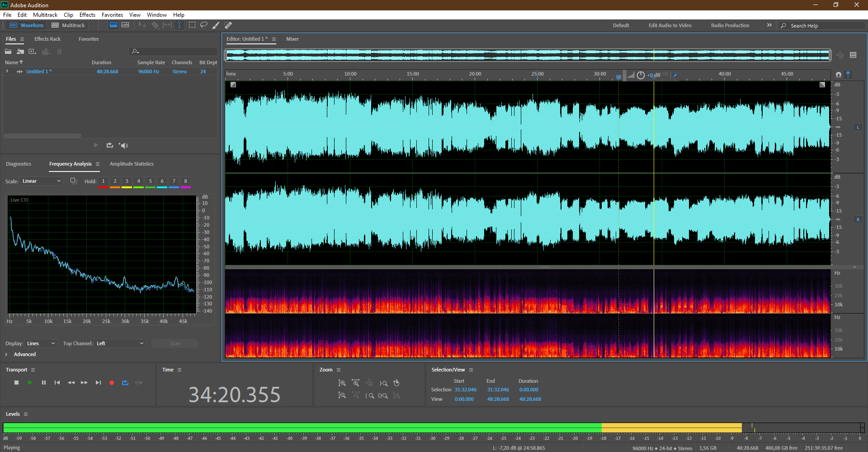Screen dimensions: 868x452
Task: Toggle spectral frequency display
Action: point(113,25)
